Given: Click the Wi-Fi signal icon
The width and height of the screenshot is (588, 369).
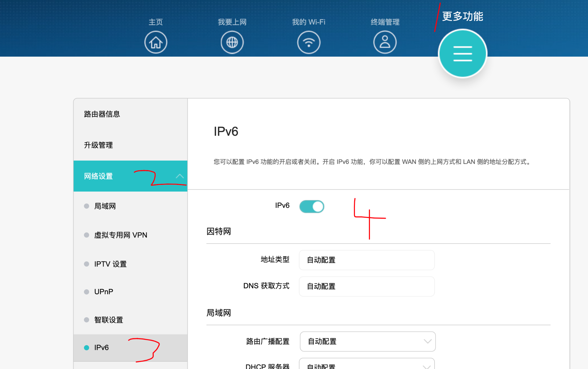Looking at the screenshot, I should pos(308,42).
